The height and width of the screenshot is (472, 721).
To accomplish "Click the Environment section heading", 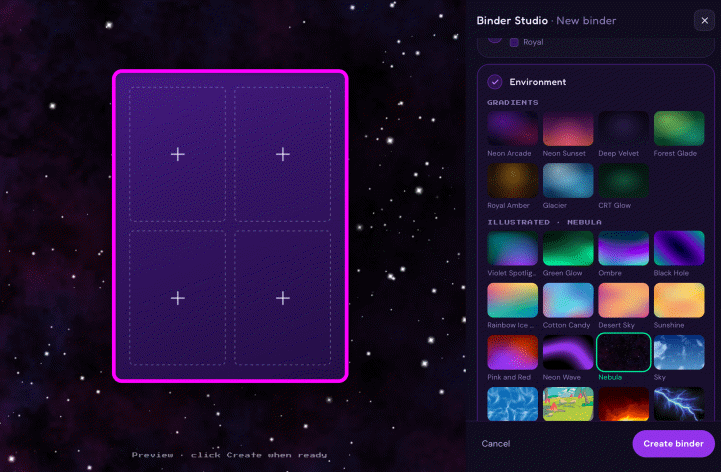I will click(x=538, y=82).
